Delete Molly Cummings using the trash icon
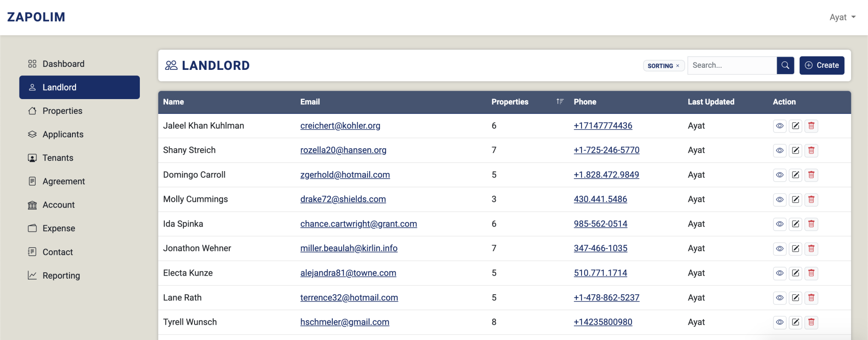868x340 pixels. tap(811, 199)
